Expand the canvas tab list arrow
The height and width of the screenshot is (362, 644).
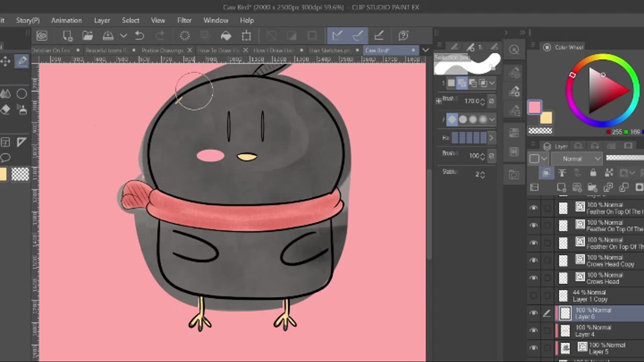pos(426,50)
